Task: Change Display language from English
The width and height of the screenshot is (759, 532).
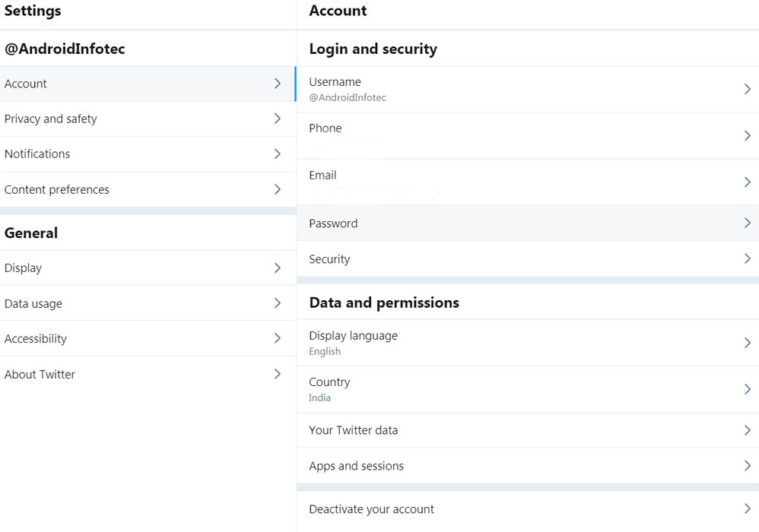Action: pos(528,343)
